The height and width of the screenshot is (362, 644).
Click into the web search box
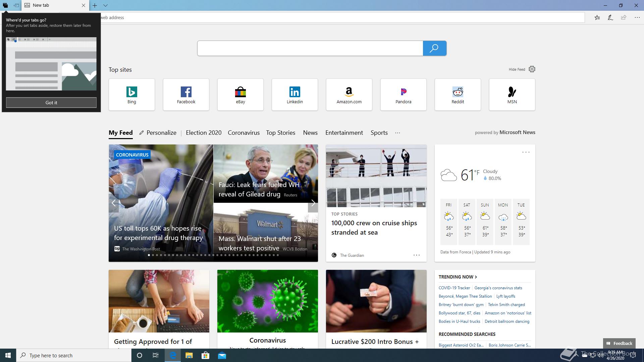pos(310,48)
